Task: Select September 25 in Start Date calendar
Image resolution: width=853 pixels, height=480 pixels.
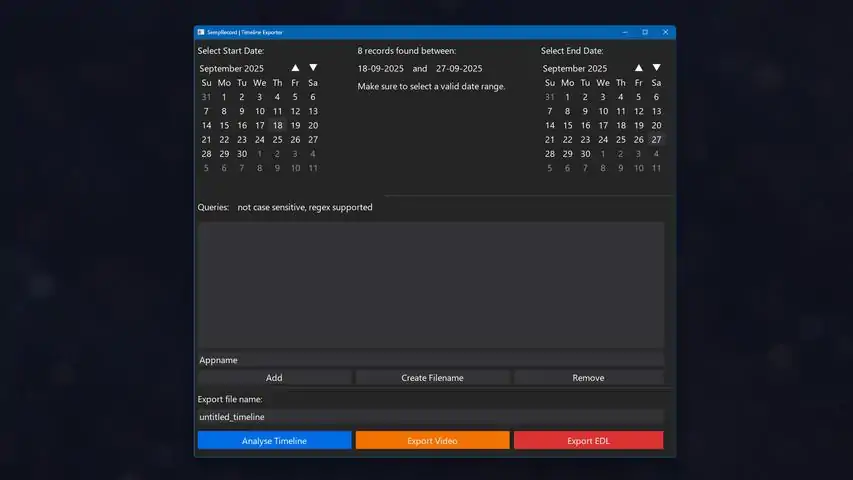Action: tap(277, 139)
